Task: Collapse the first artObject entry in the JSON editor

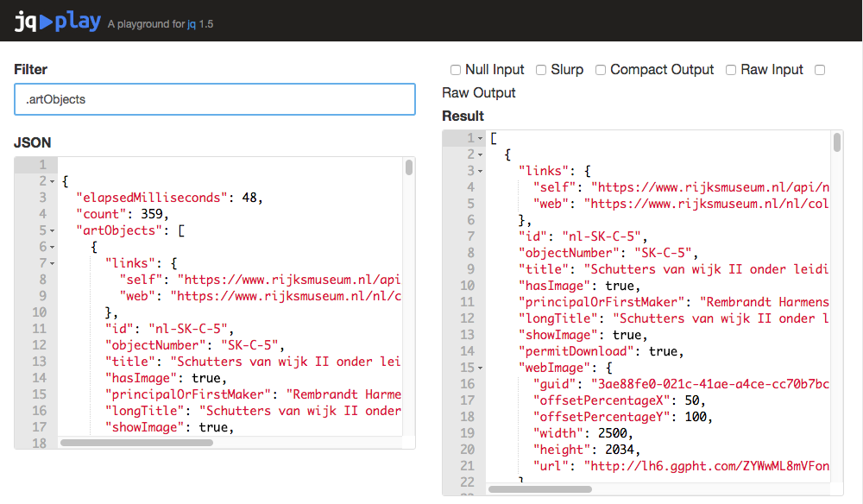Action: [50, 246]
